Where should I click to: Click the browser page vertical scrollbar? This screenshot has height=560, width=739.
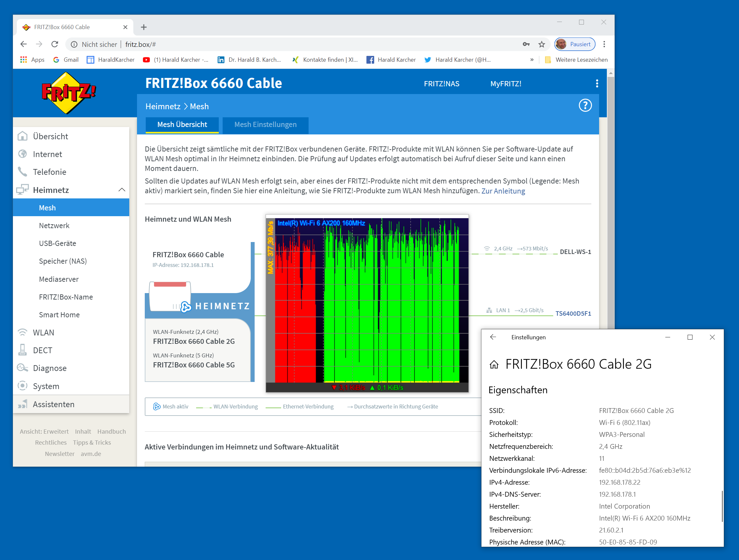(610, 200)
